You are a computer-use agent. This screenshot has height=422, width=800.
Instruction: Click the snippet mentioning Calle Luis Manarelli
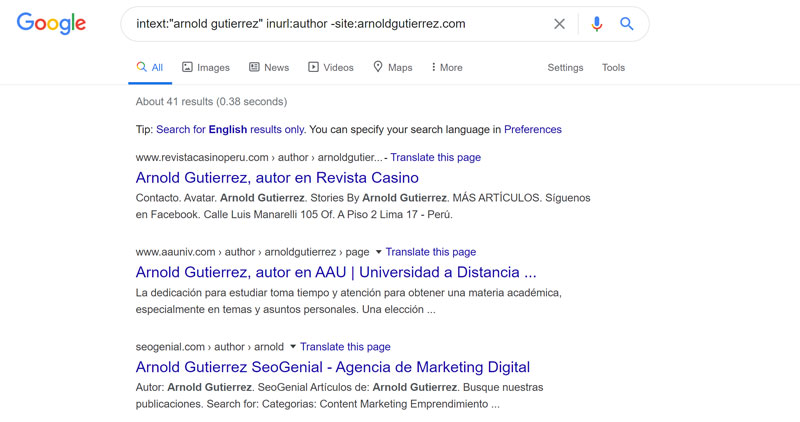tap(363, 206)
